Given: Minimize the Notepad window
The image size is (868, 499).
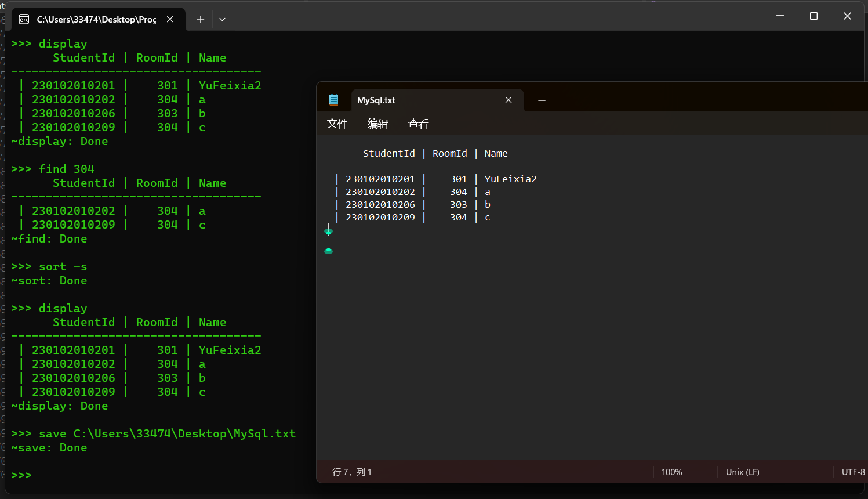Looking at the screenshot, I should pyautogui.click(x=841, y=92).
